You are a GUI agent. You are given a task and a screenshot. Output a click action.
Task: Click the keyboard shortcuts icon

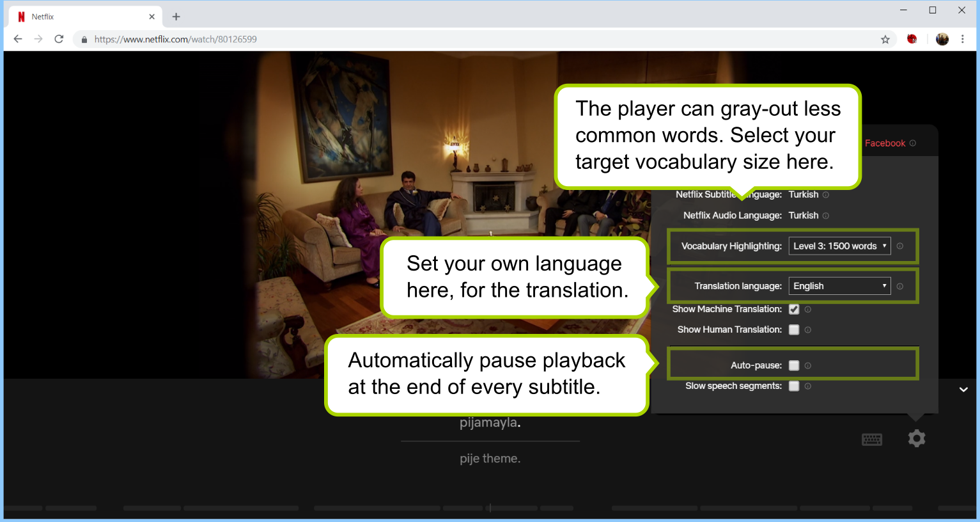pyautogui.click(x=871, y=439)
